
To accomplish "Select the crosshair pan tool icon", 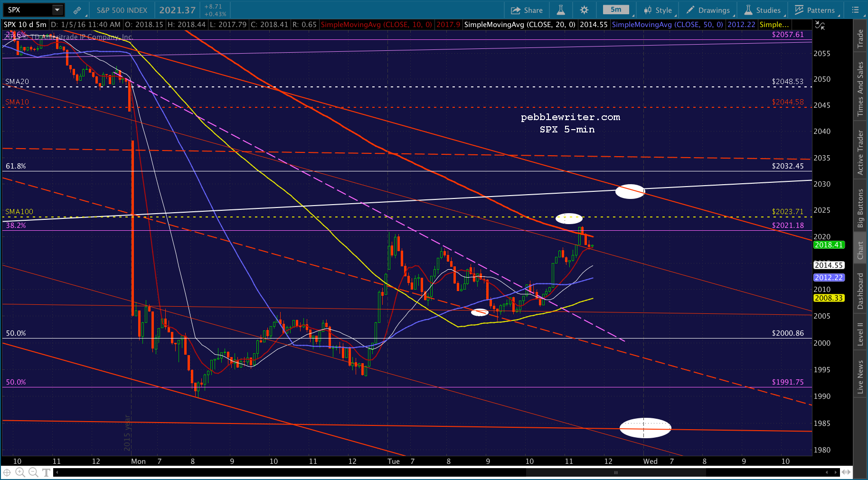I will (x=7, y=472).
